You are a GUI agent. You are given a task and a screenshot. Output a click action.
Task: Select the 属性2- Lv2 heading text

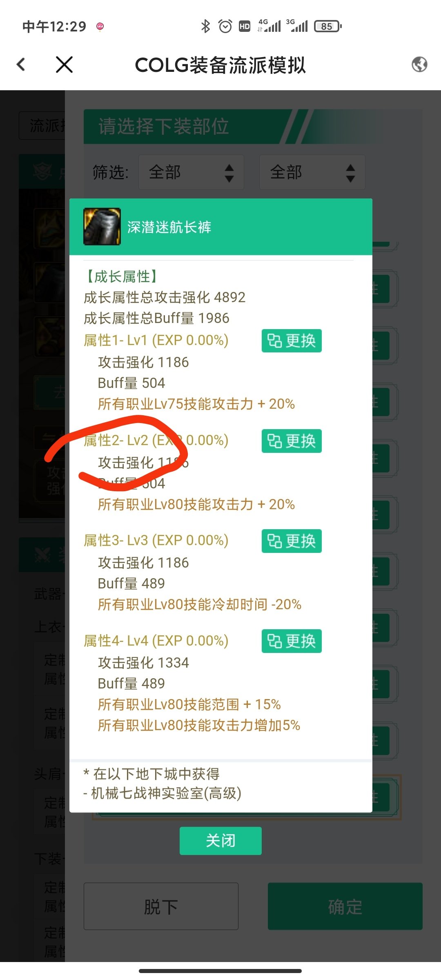coord(116,441)
